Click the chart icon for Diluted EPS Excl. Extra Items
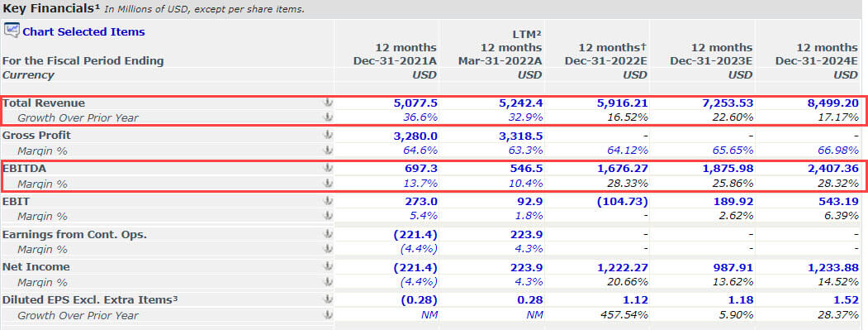The image size is (868, 330). tap(328, 299)
